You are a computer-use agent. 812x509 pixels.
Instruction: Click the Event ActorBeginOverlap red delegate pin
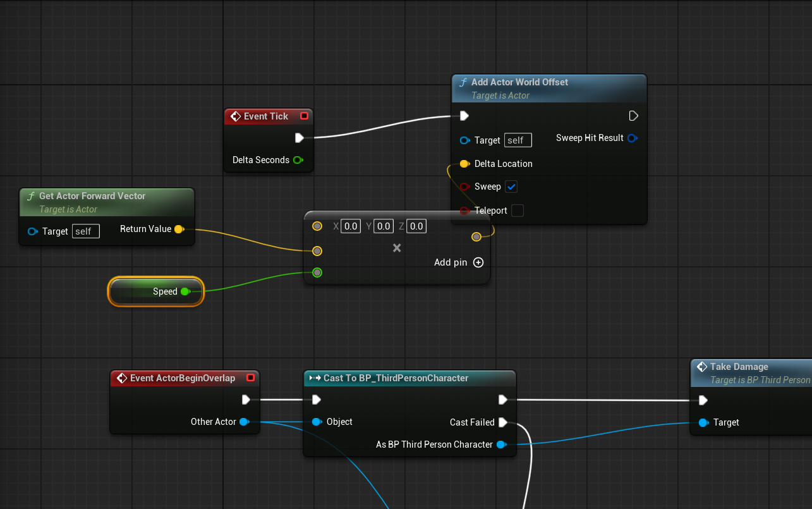250,378
